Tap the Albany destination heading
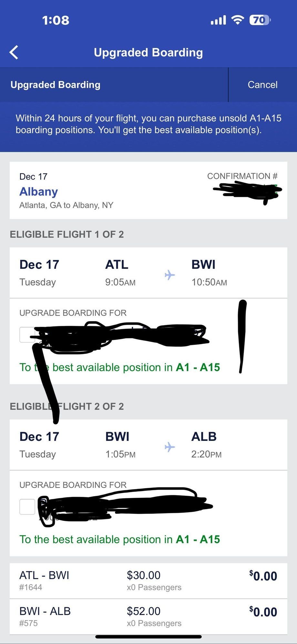 [39, 192]
